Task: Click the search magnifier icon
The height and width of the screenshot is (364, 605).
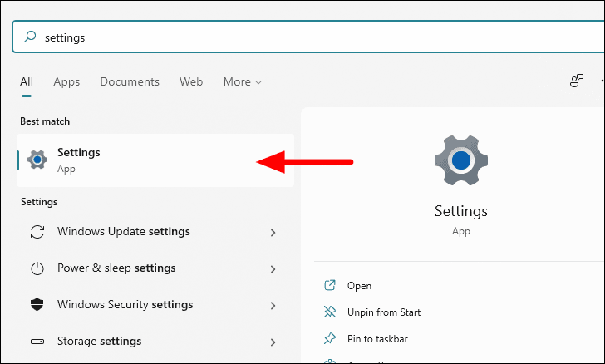Action: [30, 37]
